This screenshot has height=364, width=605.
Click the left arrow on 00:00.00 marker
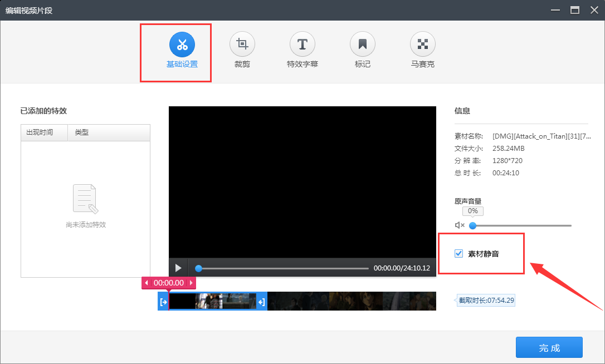pos(147,283)
